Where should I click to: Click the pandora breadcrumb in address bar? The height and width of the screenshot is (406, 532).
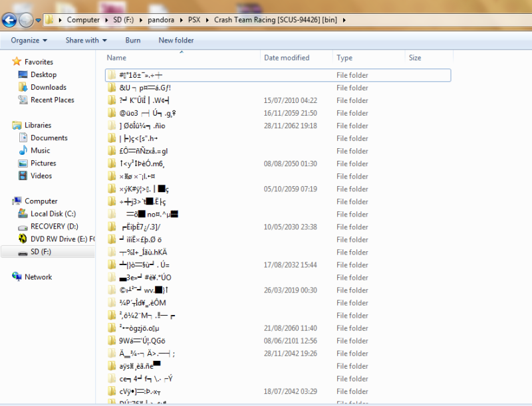click(162, 20)
